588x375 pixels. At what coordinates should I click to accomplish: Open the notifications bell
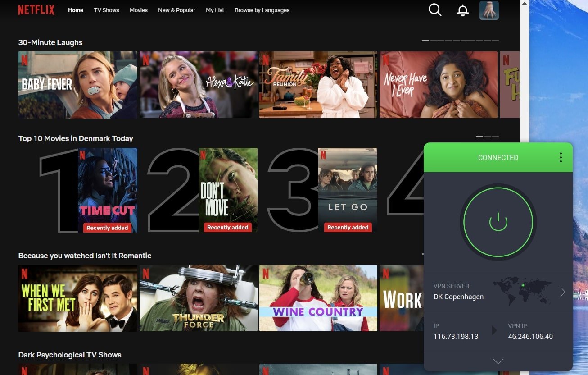462,10
